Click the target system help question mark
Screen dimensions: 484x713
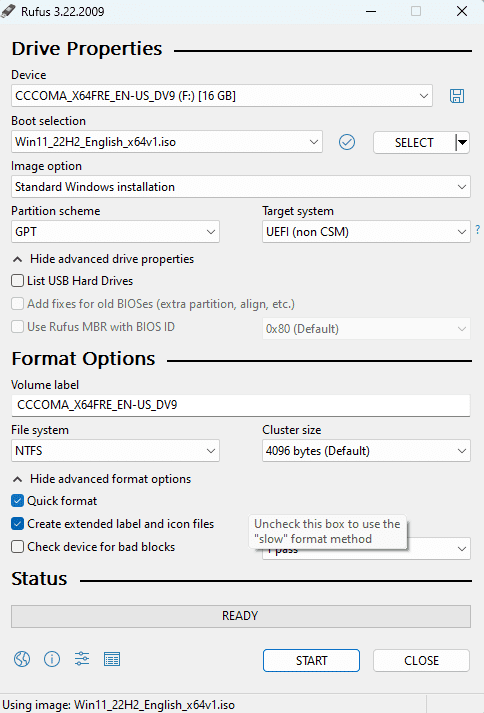point(478,230)
